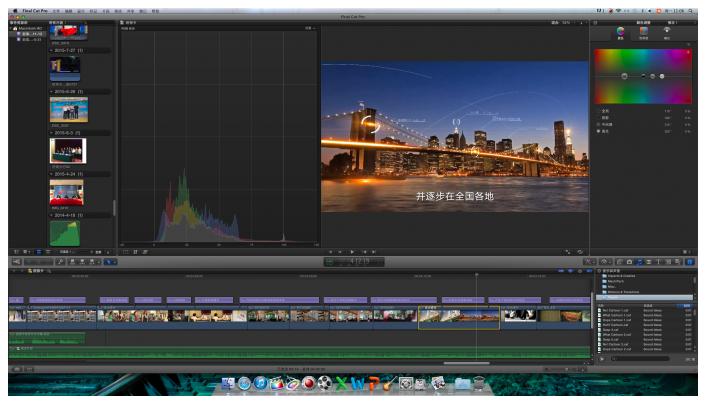This screenshot has width=709, height=403.
Task: Collapse the 2015-7-27 event group
Action: [51, 49]
